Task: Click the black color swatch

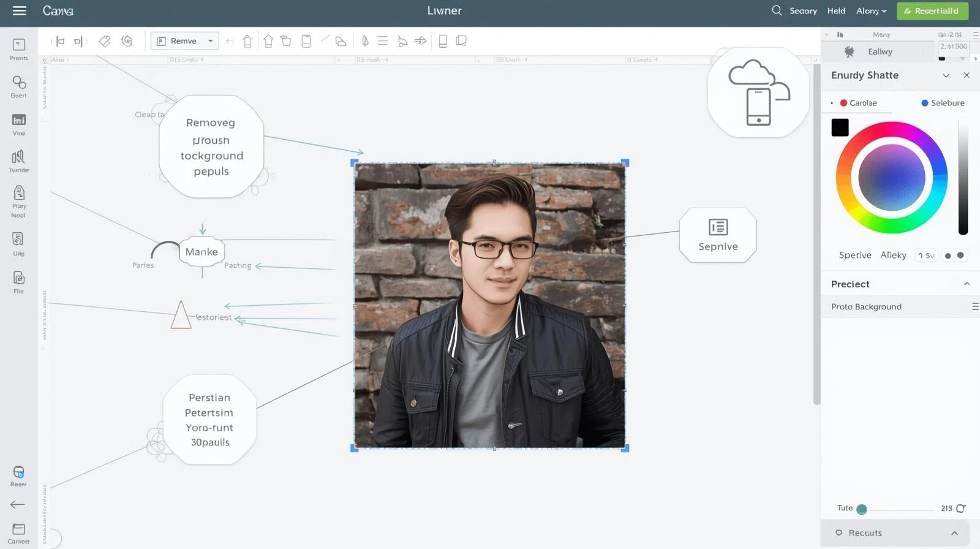Action: [x=840, y=127]
